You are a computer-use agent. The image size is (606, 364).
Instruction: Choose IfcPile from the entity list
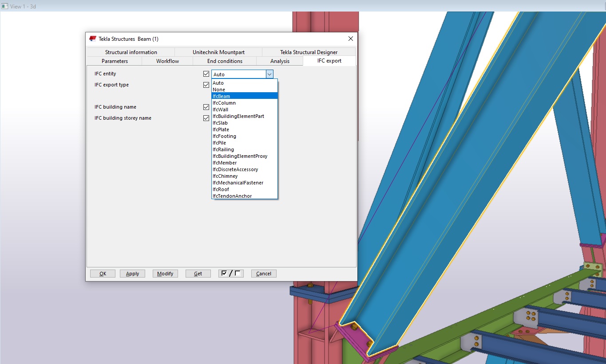tap(245, 143)
